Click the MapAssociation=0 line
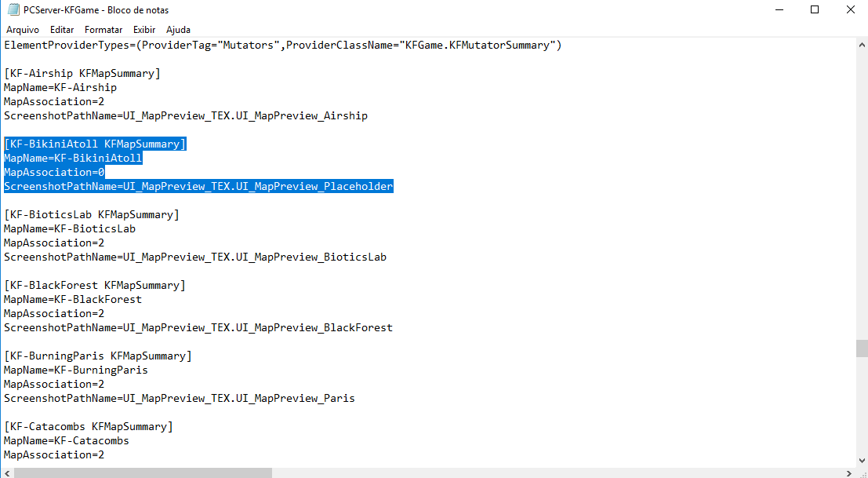Screen dimensions: 868x478 54,172
